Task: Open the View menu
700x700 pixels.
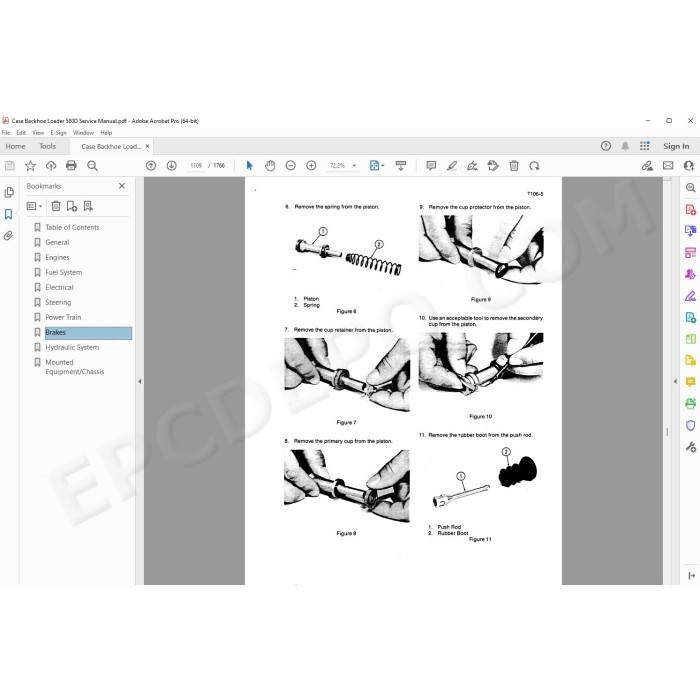Action: click(38, 133)
